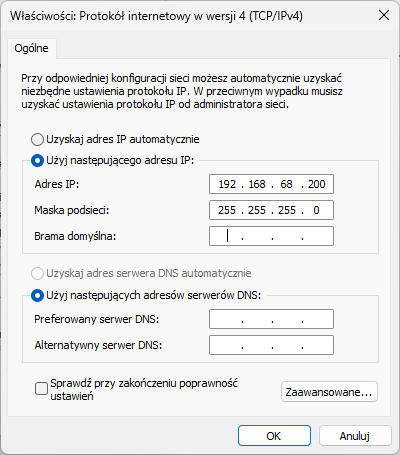Open the Zaawansowane advanced settings
The image size is (400, 455).
tap(329, 392)
